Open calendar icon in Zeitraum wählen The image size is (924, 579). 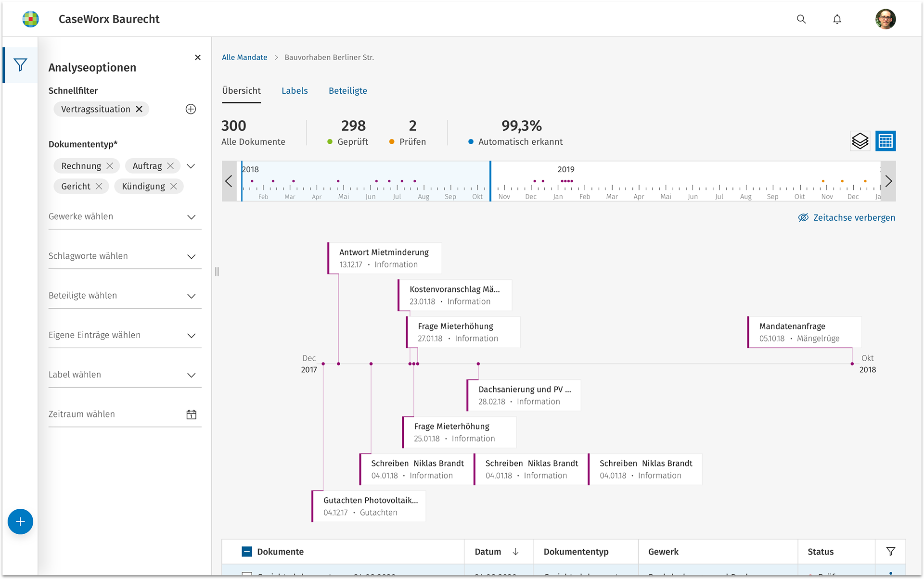coord(191,415)
